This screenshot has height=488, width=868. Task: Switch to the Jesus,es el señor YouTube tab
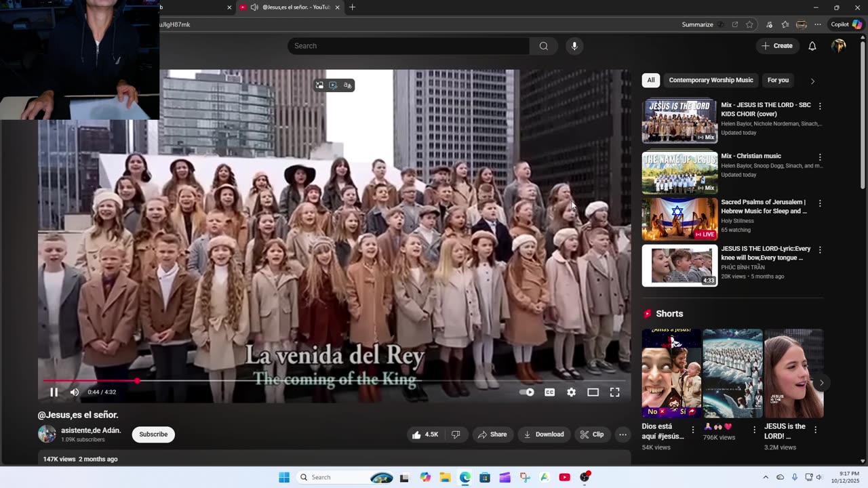[290, 7]
